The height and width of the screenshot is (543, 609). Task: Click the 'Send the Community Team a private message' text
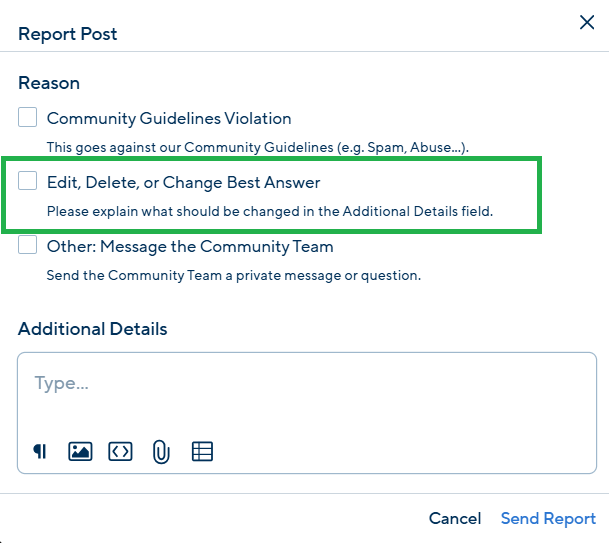click(x=234, y=275)
